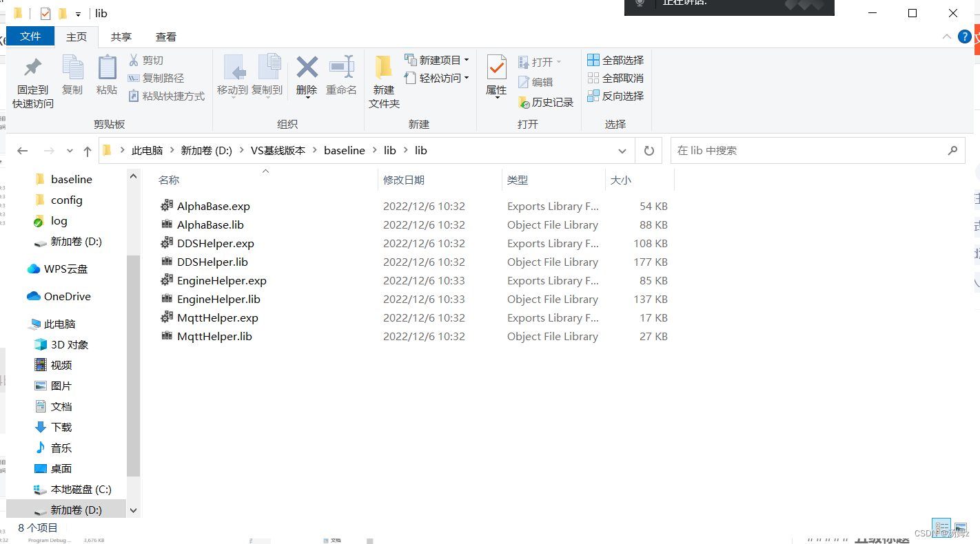Click the navigation pane scrollbar thumb
The image size is (980, 544).
pos(134,365)
